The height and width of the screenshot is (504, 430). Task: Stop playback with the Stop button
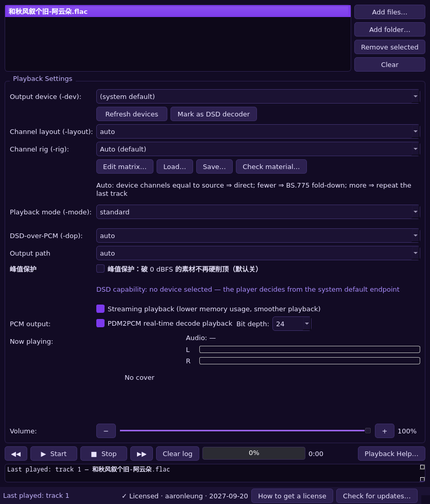click(104, 453)
